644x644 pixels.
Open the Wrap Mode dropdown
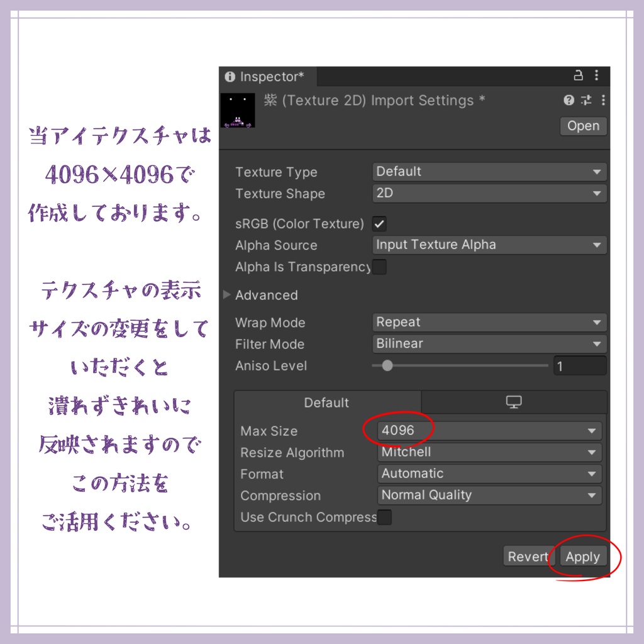(x=489, y=322)
